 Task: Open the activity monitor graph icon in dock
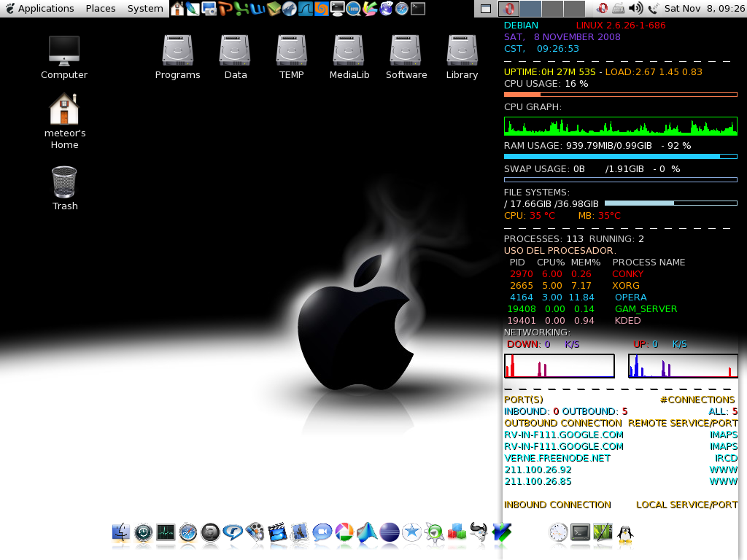click(x=166, y=532)
